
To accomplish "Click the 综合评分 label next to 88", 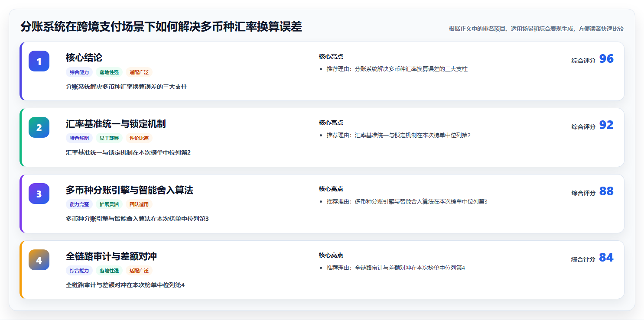I will pyautogui.click(x=583, y=193).
